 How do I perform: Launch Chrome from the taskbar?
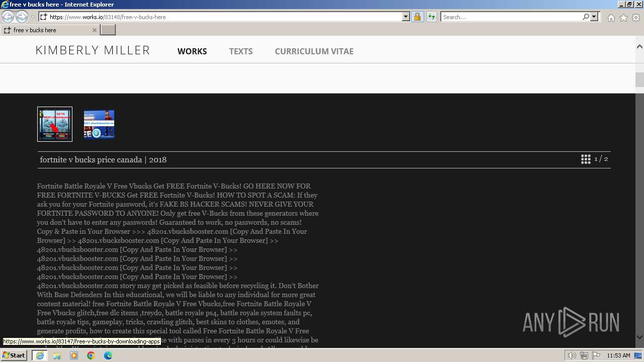[91, 355]
